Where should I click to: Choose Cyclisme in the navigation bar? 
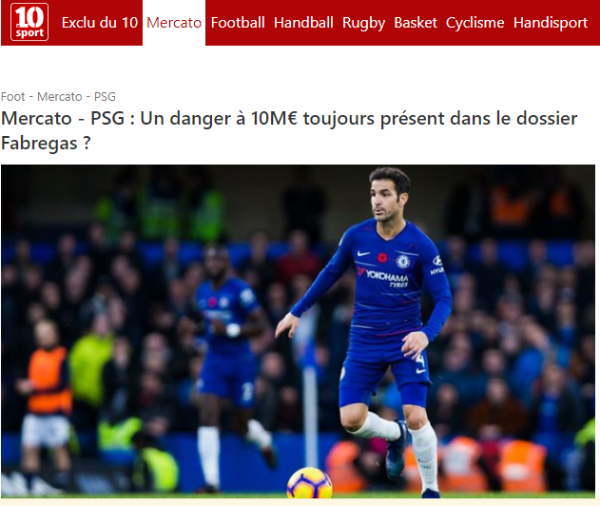(474, 23)
